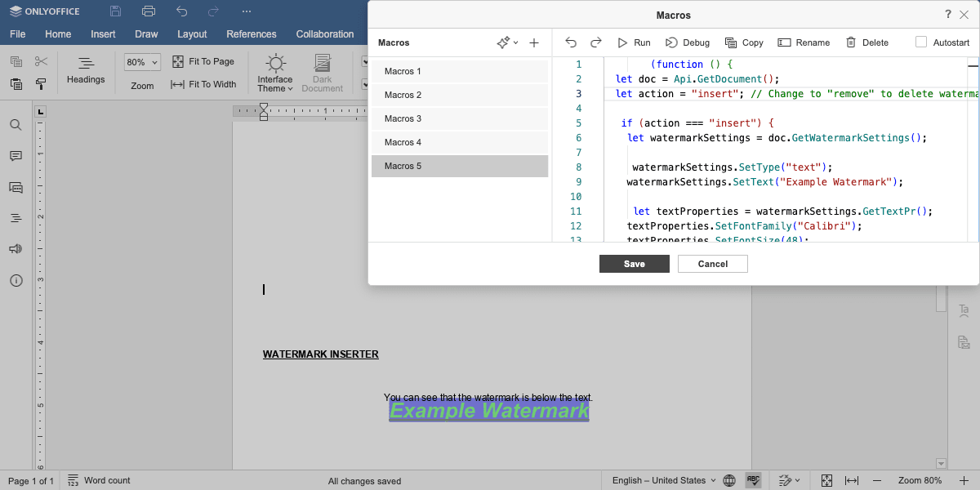Click Fit to width icon in status bar
980x490 pixels.
(852, 480)
